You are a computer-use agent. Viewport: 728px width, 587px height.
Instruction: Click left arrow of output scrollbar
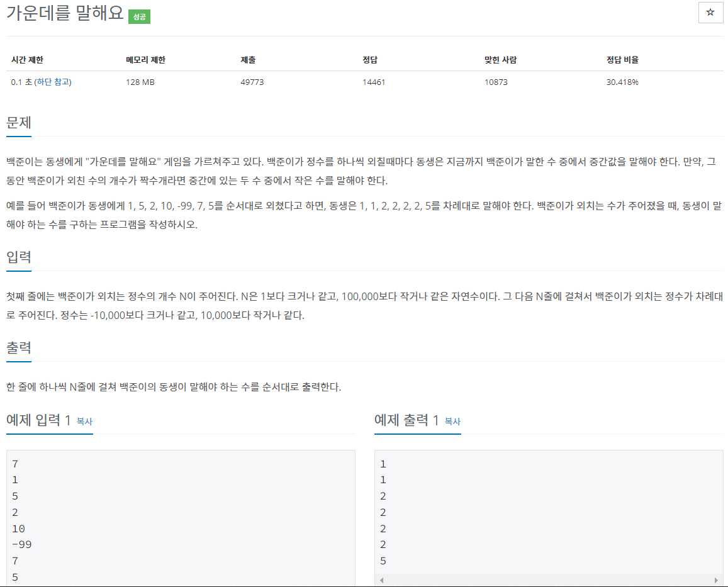tap(382, 580)
